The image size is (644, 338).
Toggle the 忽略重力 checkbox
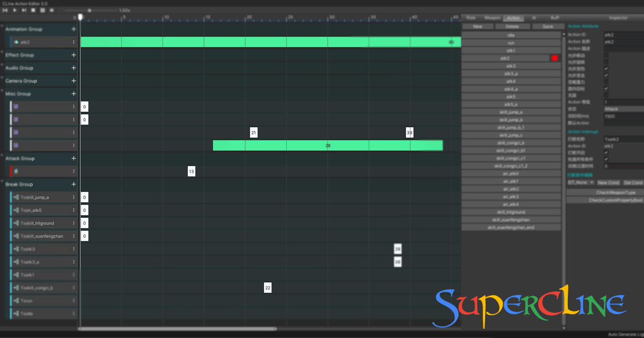point(606,82)
